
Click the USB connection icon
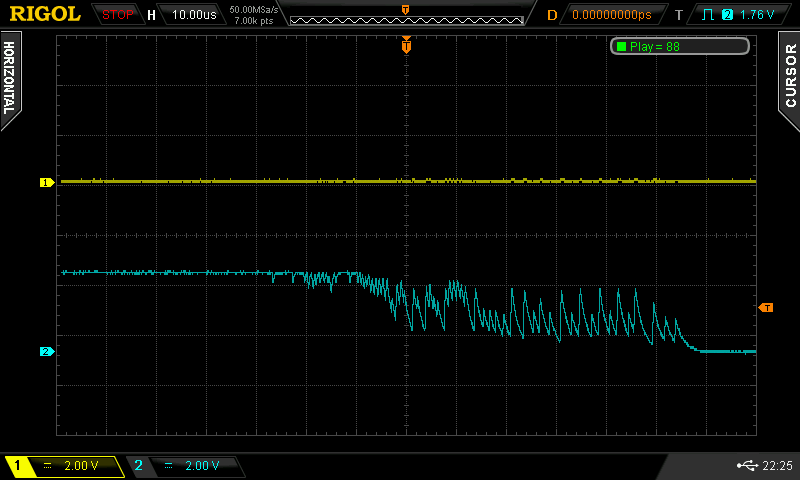coord(747,465)
